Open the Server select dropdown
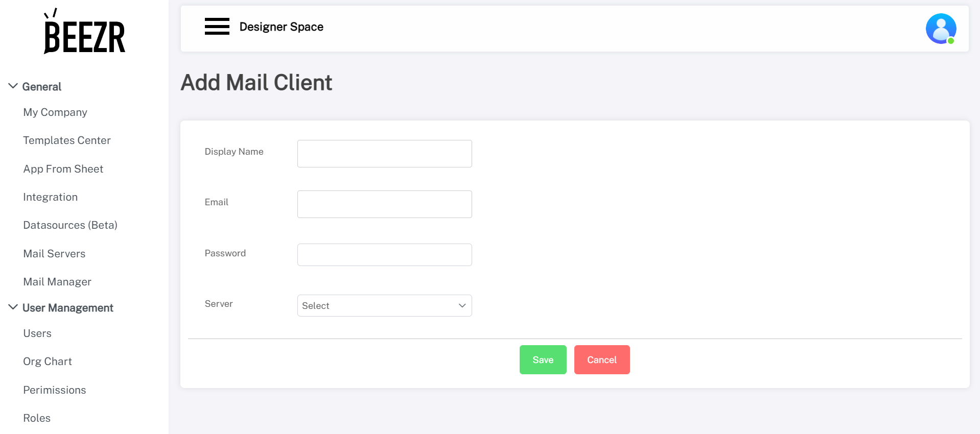 click(384, 305)
